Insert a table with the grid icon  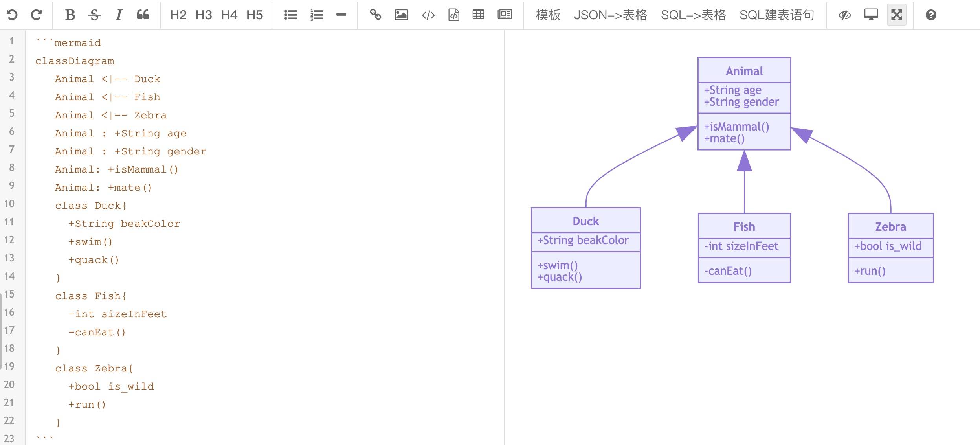478,15
